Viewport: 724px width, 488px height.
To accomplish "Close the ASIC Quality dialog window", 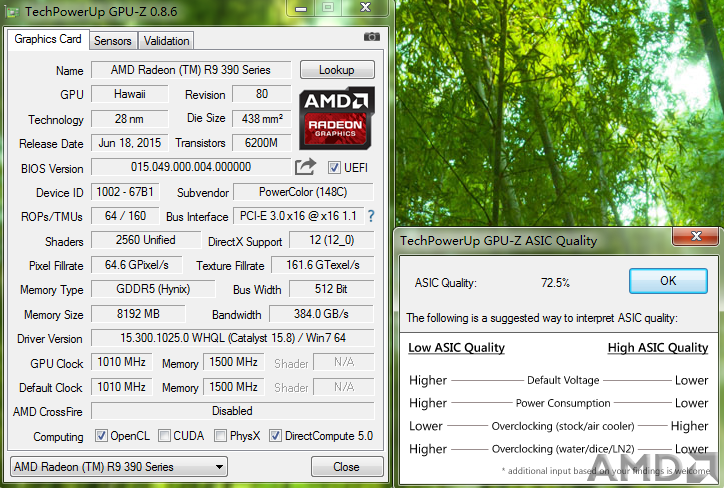I will tap(696, 236).
